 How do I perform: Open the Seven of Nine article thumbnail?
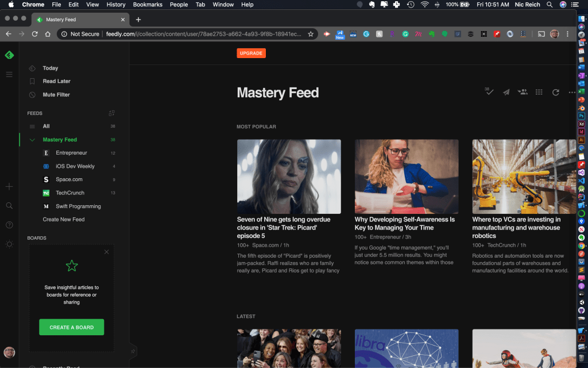(289, 177)
